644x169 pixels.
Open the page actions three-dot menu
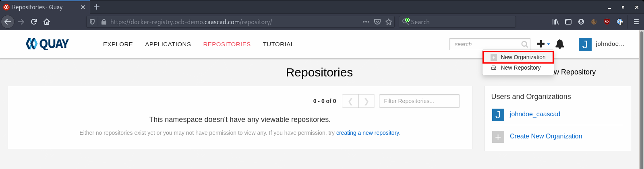(366, 22)
